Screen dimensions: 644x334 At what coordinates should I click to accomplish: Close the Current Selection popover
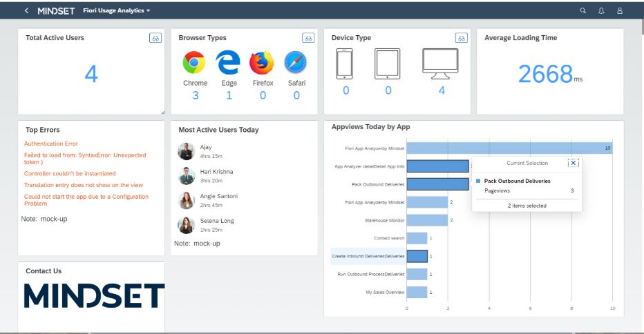574,163
